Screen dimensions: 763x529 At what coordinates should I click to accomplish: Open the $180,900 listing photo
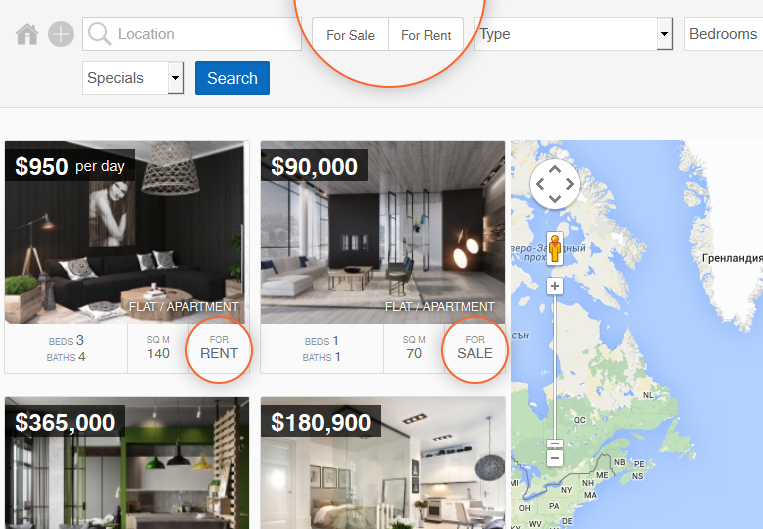pyautogui.click(x=383, y=463)
